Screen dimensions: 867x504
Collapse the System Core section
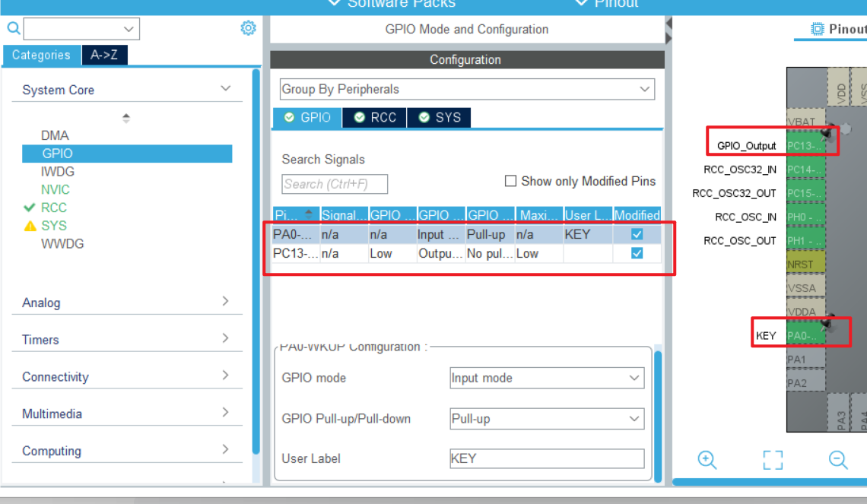tap(225, 88)
